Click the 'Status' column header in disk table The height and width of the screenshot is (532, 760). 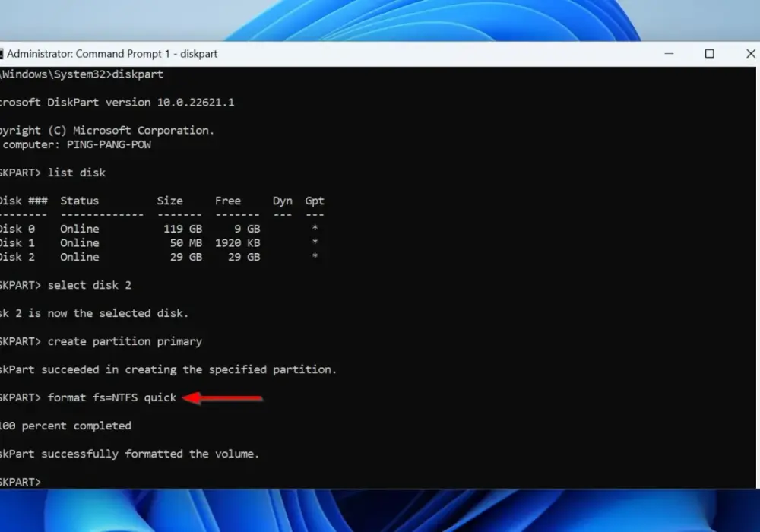80,201
